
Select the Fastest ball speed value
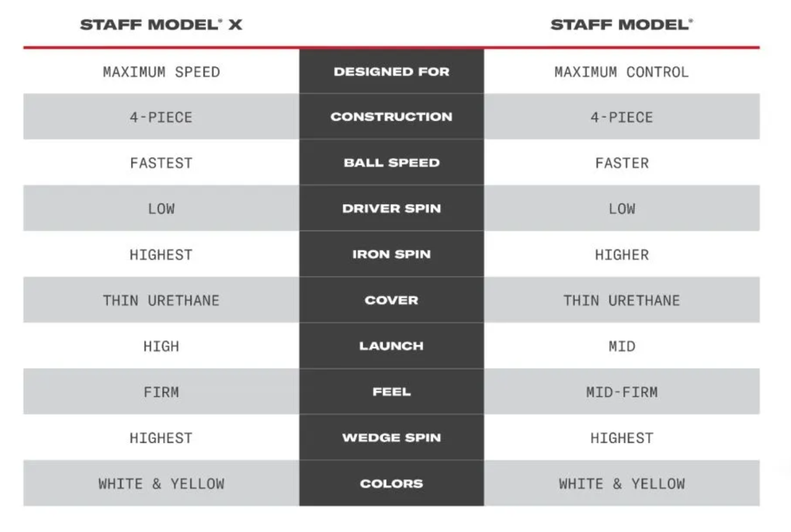(x=161, y=163)
